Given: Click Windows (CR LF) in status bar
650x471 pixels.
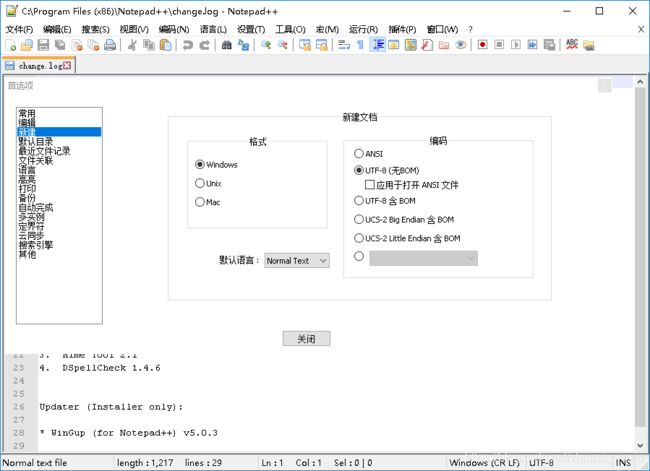Looking at the screenshot, I should [484, 463].
